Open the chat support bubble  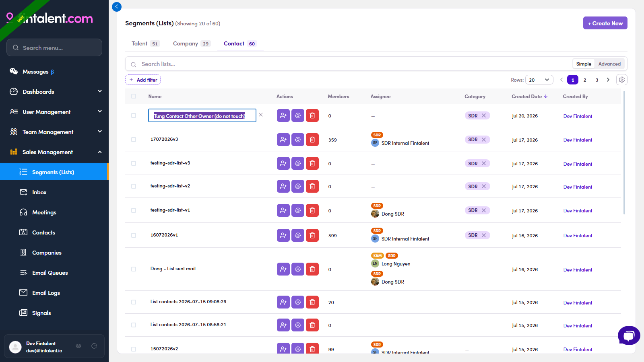pos(629,335)
